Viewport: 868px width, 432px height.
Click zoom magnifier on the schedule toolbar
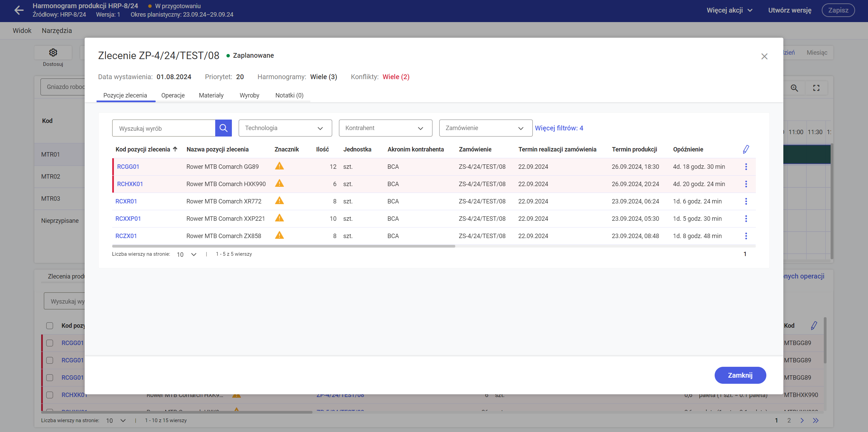pos(794,88)
